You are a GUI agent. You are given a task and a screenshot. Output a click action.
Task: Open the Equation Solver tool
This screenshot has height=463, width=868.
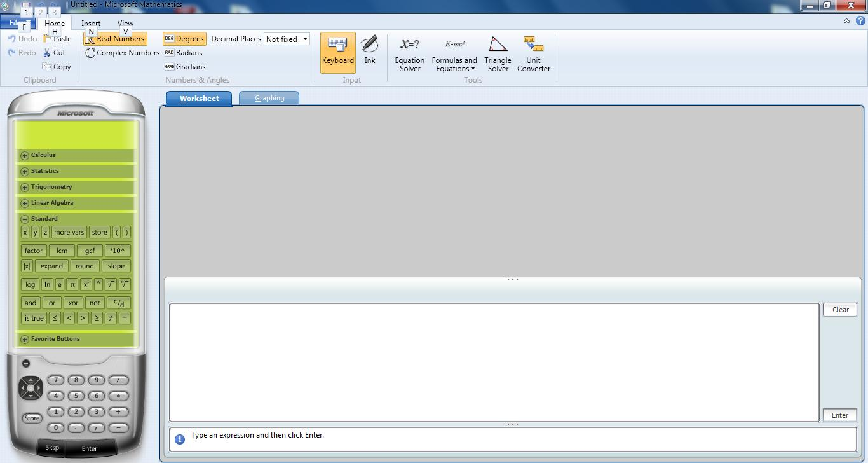pos(409,55)
